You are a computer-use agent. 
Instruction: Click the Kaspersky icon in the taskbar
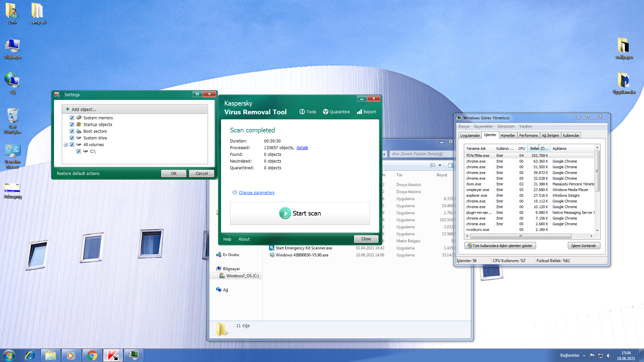pos(113,355)
